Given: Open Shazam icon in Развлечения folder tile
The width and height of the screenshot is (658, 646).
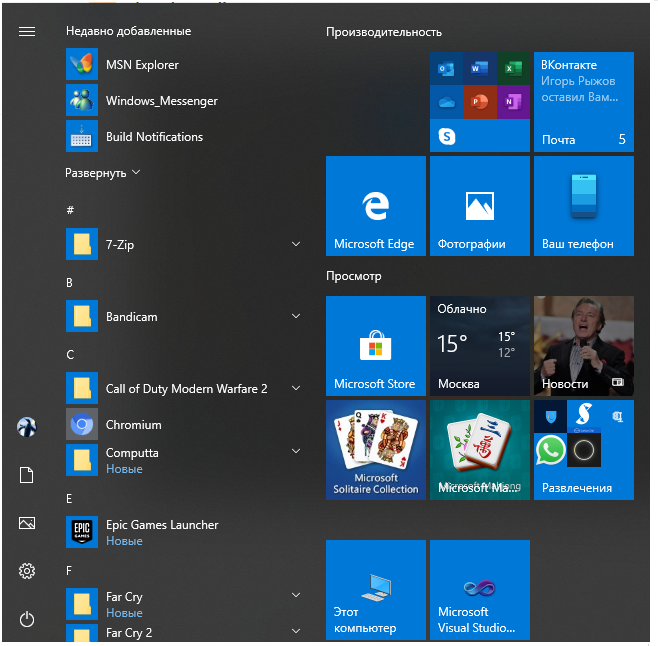Looking at the screenshot, I should (584, 415).
